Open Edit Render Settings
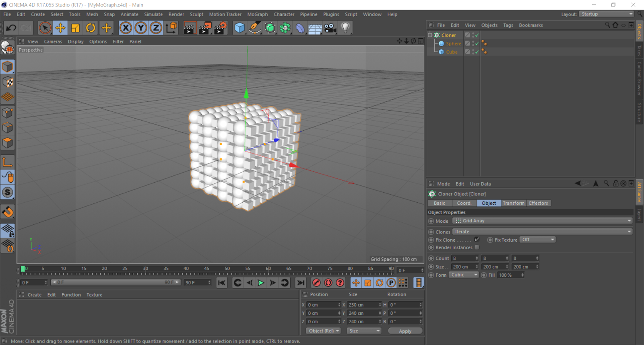The height and width of the screenshot is (345, 644). point(220,28)
